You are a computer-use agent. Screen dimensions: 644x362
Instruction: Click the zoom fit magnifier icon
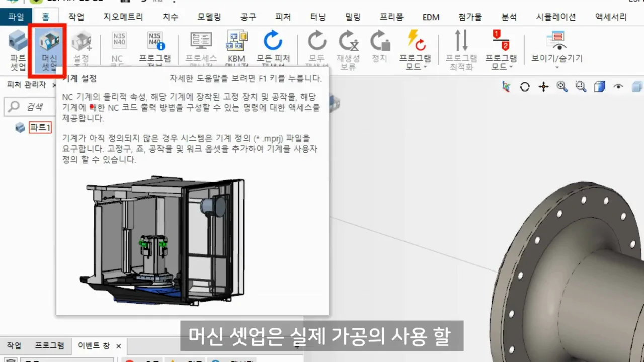click(x=562, y=86)
